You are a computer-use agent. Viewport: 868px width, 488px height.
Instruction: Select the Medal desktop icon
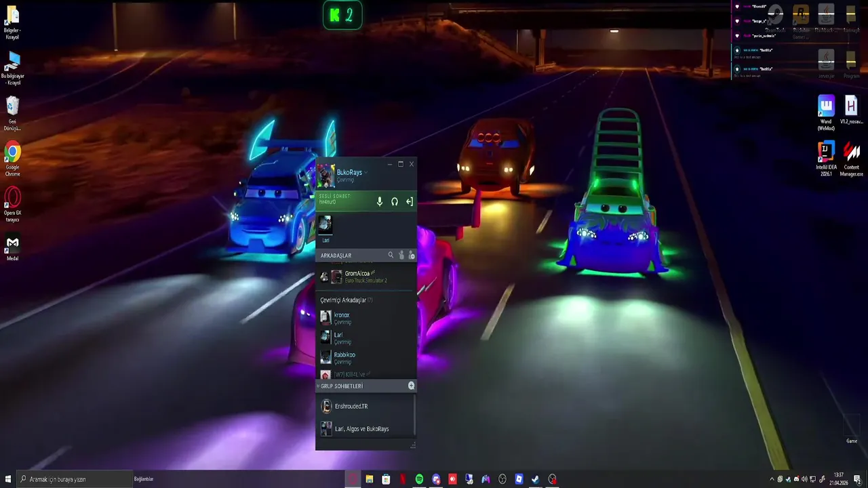pos(12,247)
